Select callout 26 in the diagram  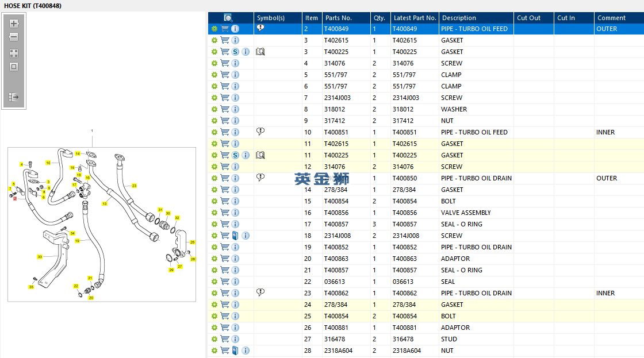[192, 242]
